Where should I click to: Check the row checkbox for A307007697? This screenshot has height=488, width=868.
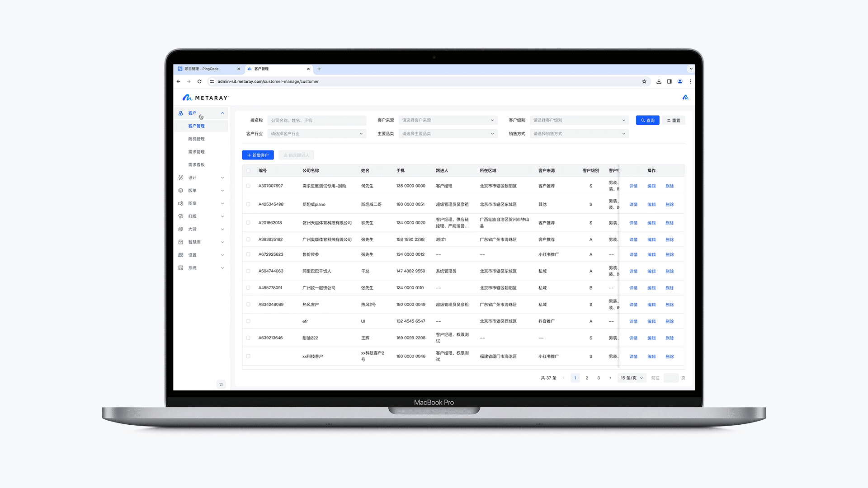248,186
